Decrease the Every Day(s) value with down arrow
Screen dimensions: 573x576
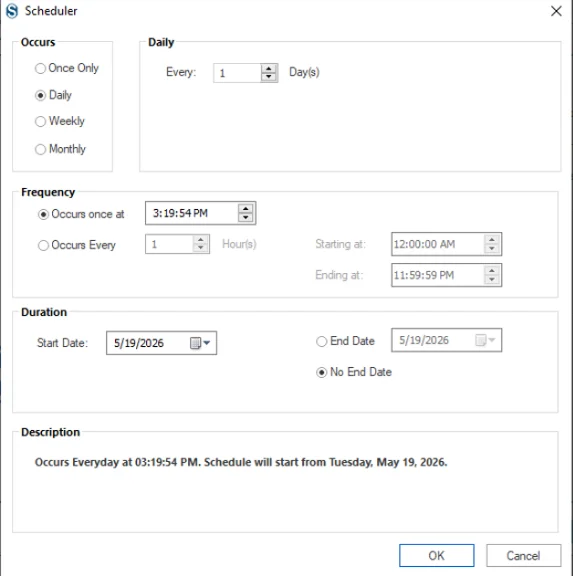269,77
